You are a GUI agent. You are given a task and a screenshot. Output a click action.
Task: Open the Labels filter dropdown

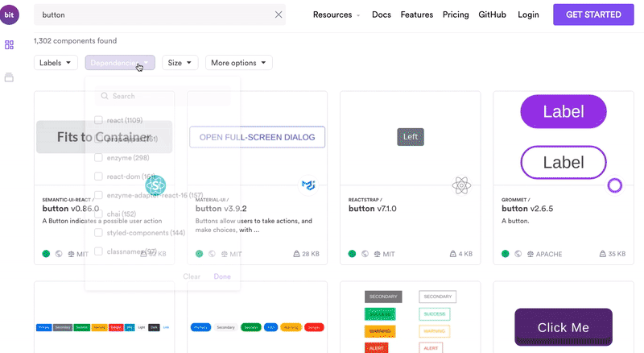(56, 63)
